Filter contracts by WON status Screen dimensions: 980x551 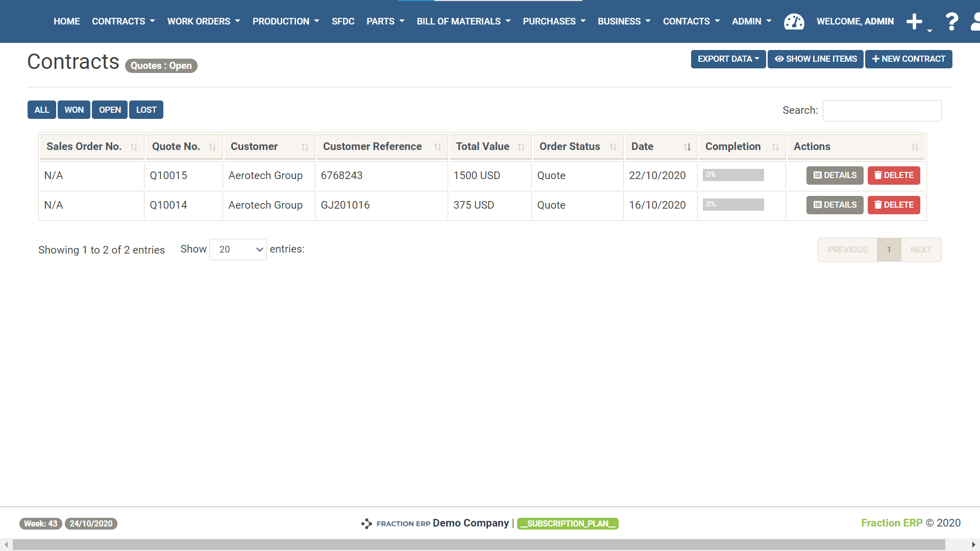(x=74, y=110)
